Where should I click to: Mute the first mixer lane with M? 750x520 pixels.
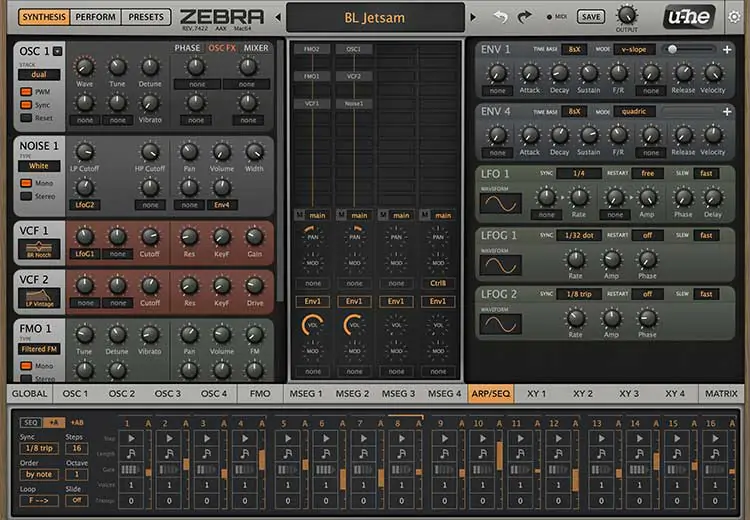click(299, 215)
